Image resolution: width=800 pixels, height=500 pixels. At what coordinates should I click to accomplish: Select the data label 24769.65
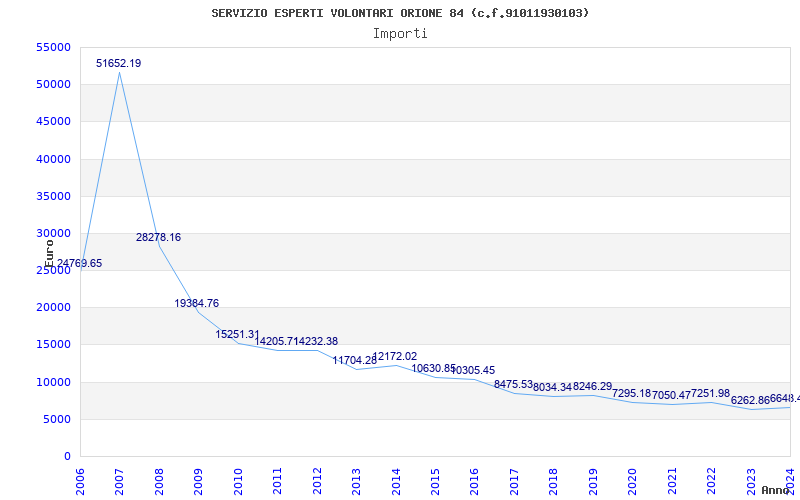(x=79, y=263)
